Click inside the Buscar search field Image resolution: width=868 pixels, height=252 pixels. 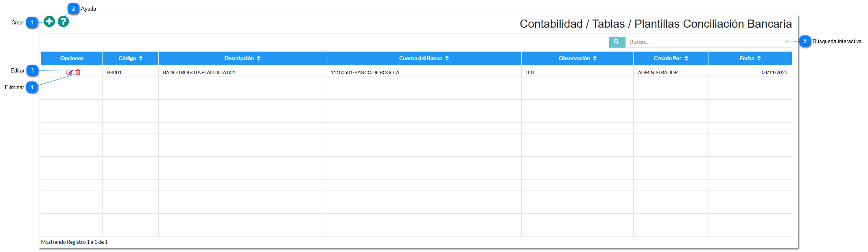coord(704,42)
